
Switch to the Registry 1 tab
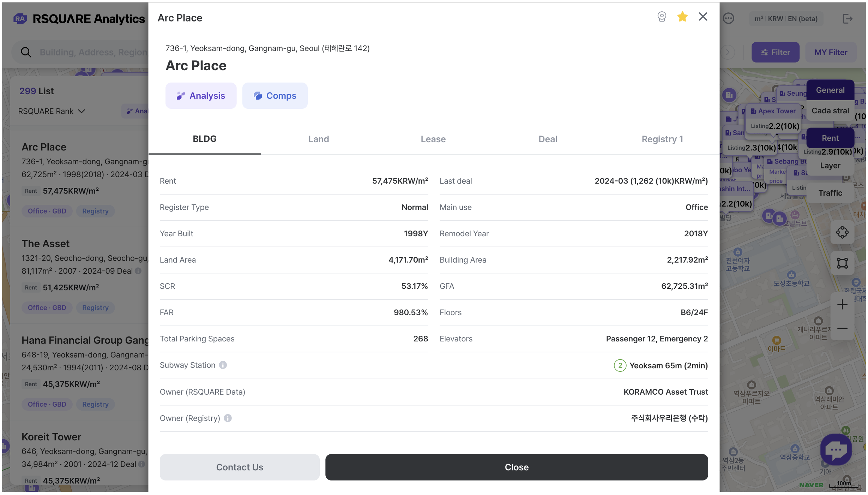point(662,139)
